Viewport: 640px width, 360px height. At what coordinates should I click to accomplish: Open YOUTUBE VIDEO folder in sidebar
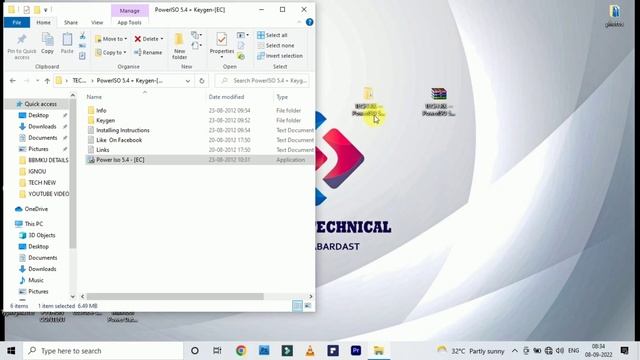coord(49,194)
